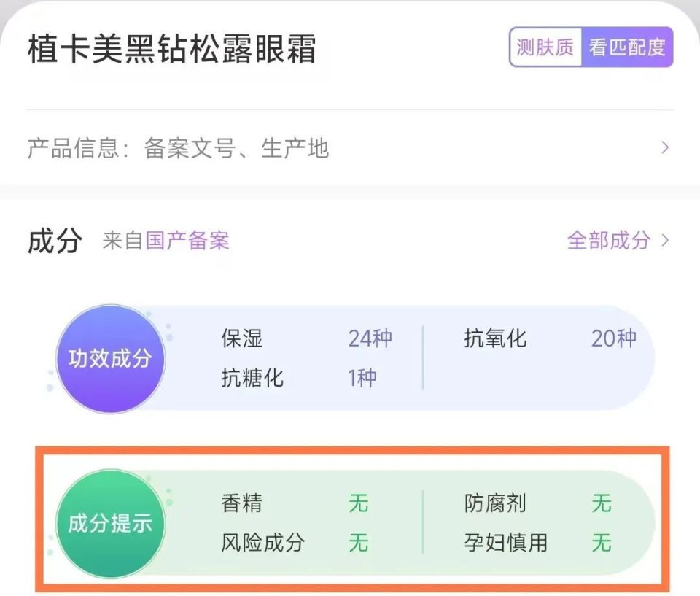
Task: Click the 全部成分 link text
Action: tap(609, 241)
